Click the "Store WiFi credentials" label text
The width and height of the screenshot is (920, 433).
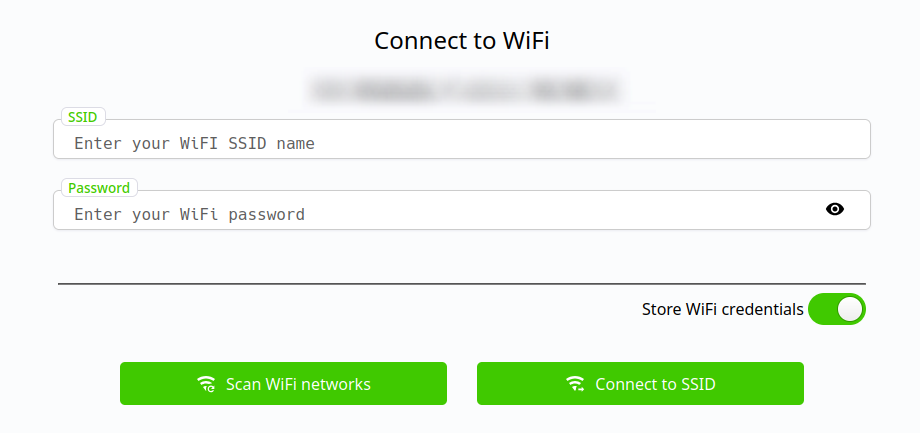coord(722,310)
